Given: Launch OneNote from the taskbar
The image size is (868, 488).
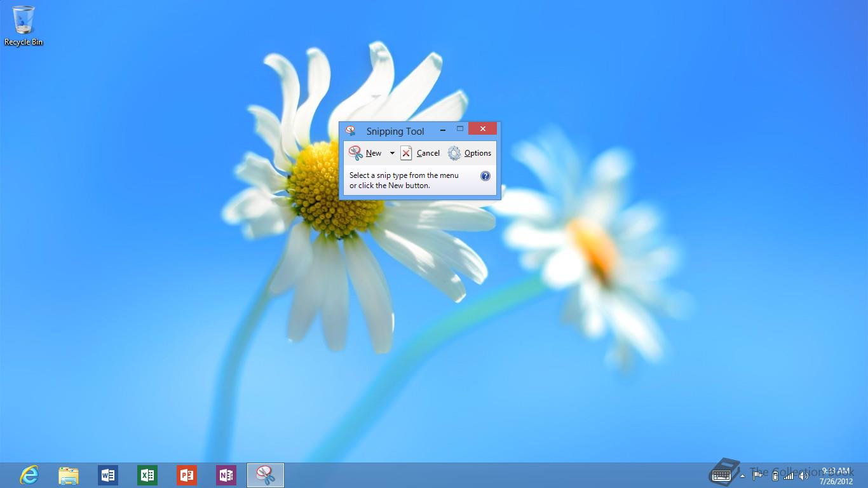Looking at the screenshot, I should [226, 475].
